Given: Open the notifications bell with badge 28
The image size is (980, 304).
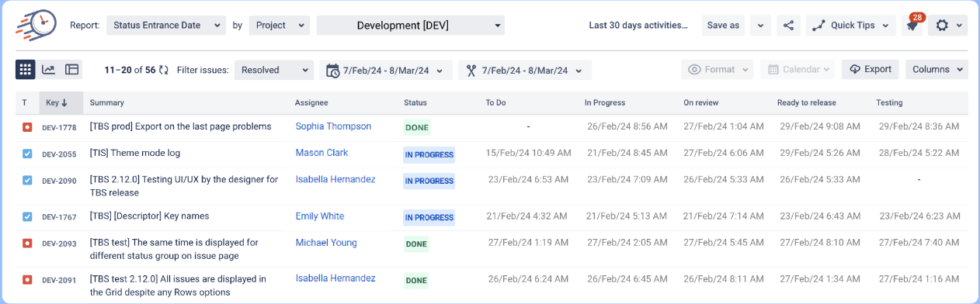Looking at the screenshot, I should [912, 26].
